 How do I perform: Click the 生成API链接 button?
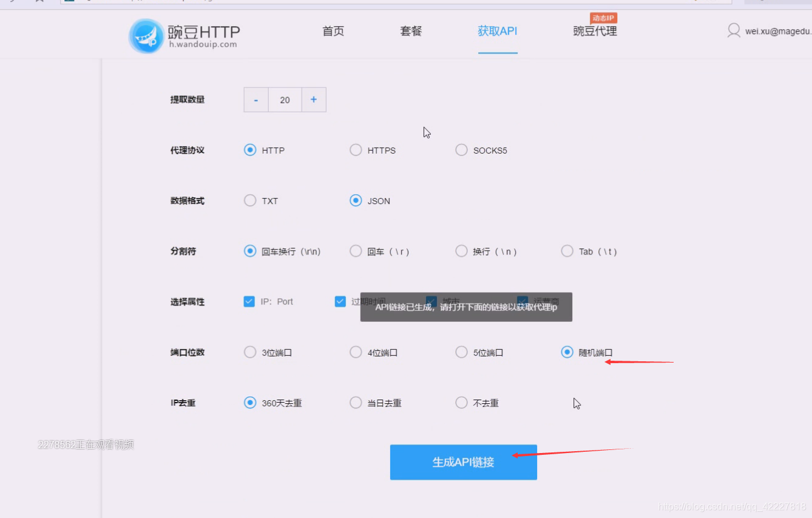[464, 462]
